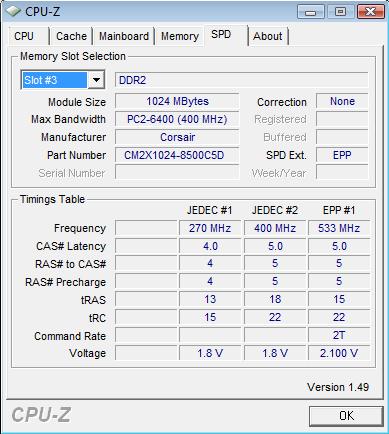Click the EPP #1 frequency 533 MHz cell
The width and height of the screenshot is (389, 434).
[x=339, y=228]
